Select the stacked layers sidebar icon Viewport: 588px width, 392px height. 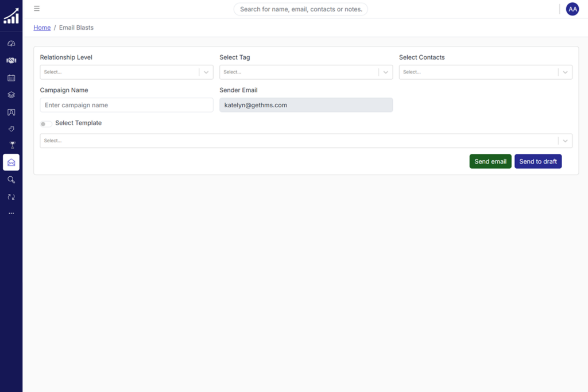pyautogui.click(x=11, y=95)
